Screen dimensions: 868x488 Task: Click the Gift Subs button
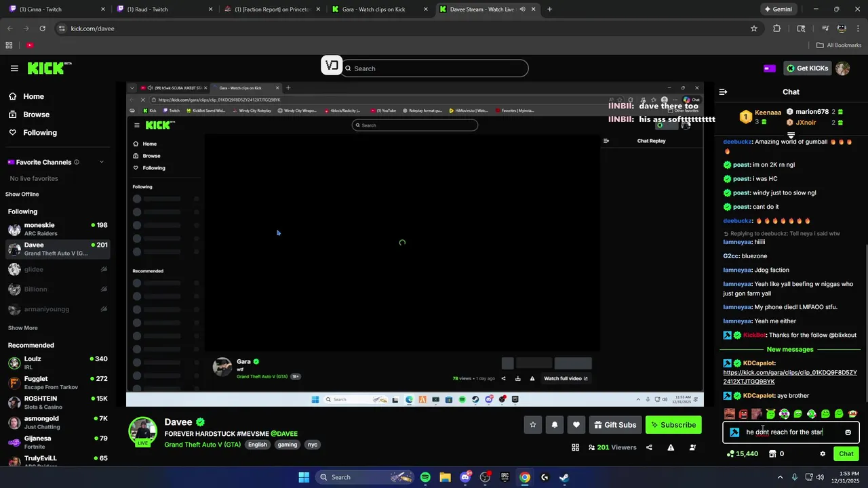click(615, 425)
